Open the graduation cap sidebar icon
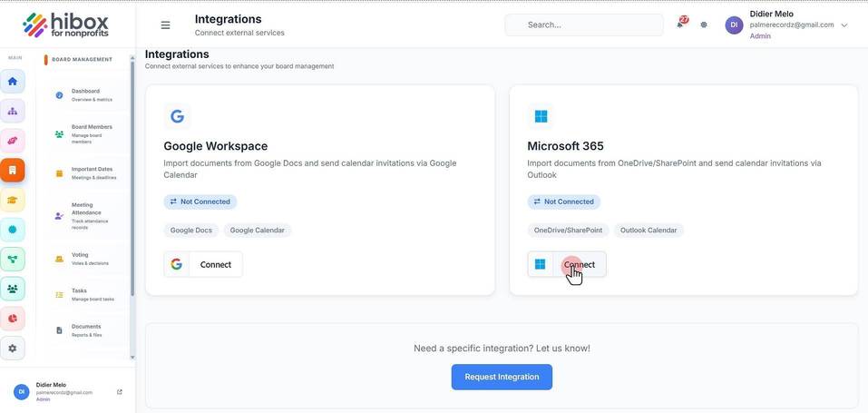Image resolution: width=868 pixels, height=413 pixels. [12, 200]
